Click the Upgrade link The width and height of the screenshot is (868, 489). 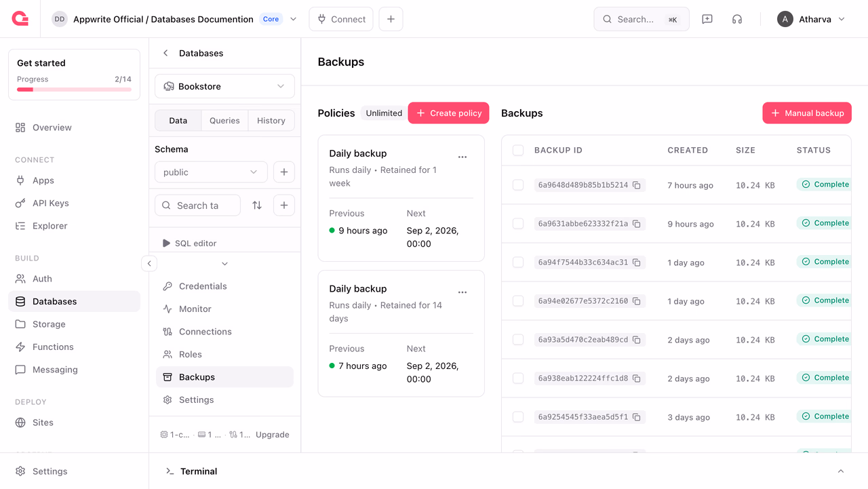[273, 435]
